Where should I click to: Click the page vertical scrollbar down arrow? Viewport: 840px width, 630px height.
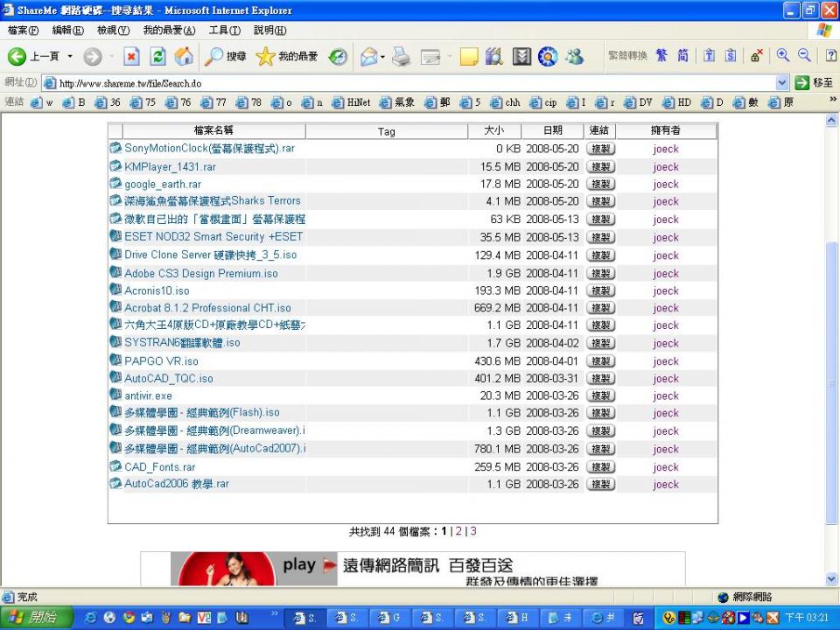831,579
